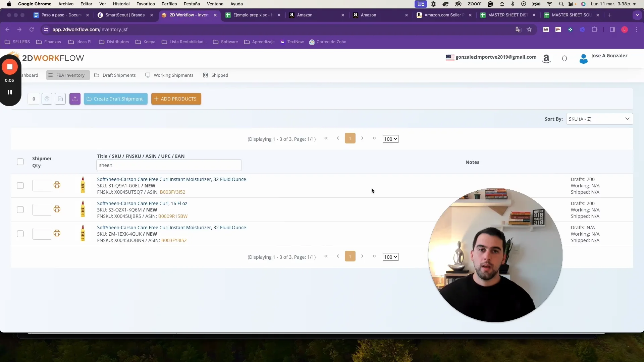644x362 pixels.
Task: Click quantity field for SKU 31-Q9A1-G0EL
Action: click(x=42, y=186)
